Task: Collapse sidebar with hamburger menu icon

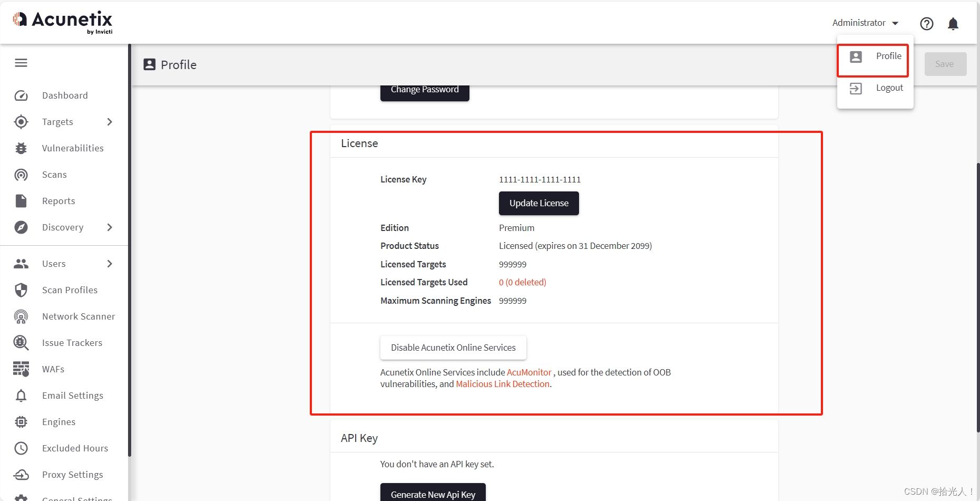Action: tap(21, 63)
